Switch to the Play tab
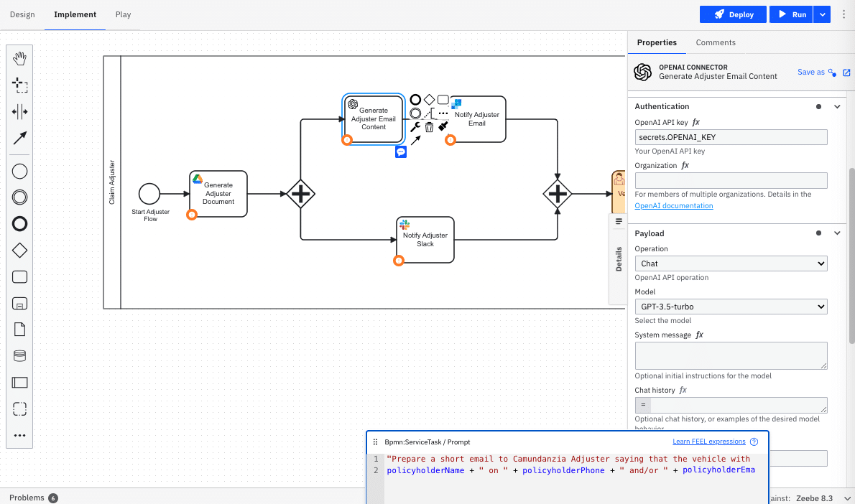The image size is (855, 504). coord(124,14)
